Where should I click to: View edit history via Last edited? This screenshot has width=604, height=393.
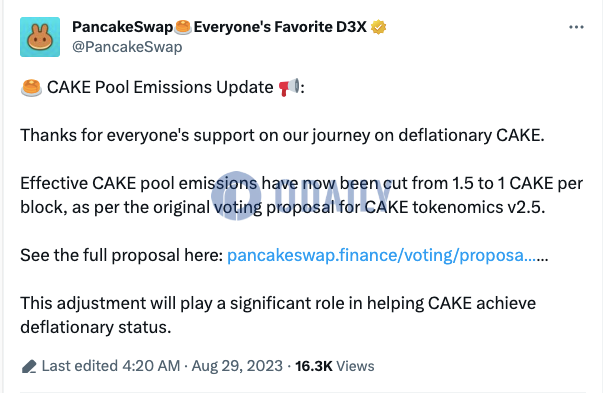pos(80,366)
